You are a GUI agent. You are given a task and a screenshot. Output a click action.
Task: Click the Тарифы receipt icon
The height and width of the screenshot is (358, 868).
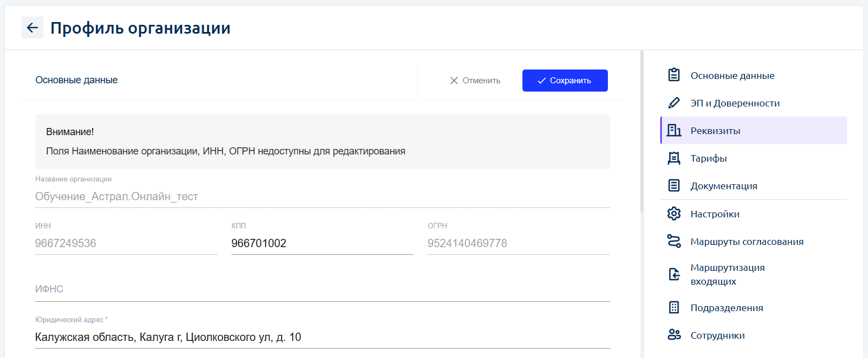click(674, 158)
